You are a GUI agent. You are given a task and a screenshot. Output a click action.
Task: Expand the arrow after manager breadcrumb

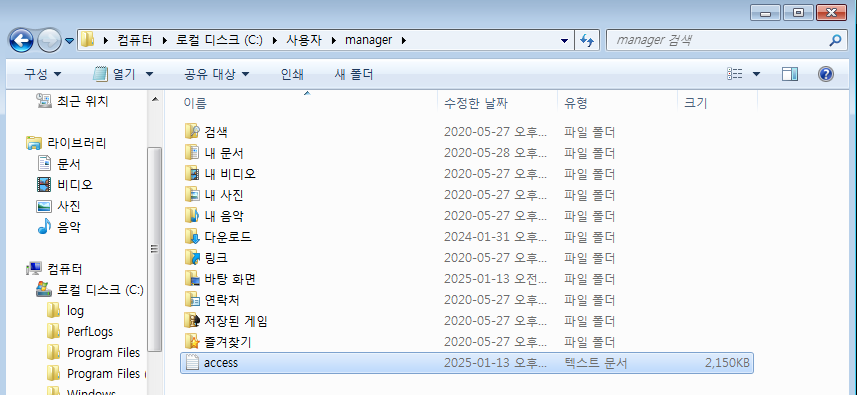[404, 40]
